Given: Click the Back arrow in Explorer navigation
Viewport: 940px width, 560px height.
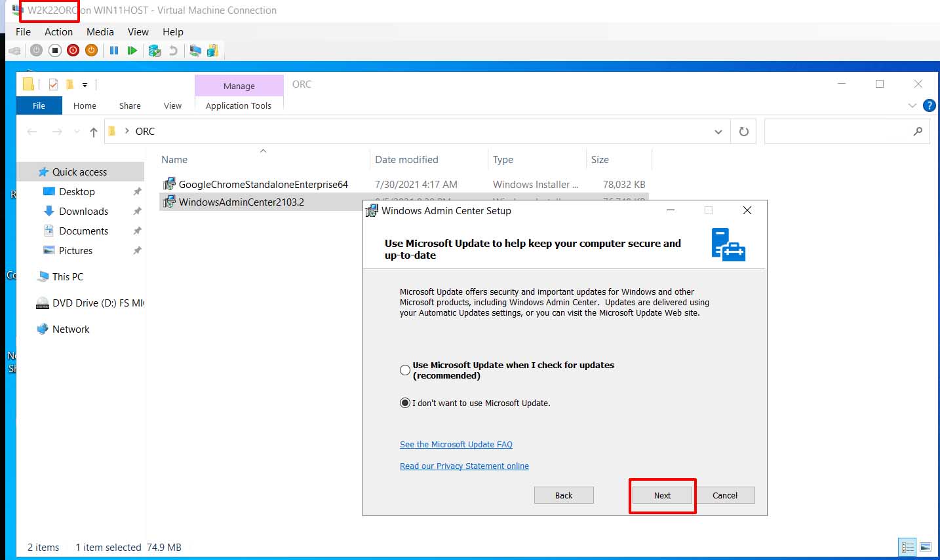Looking at the screenshot, I should click(32, 132).
